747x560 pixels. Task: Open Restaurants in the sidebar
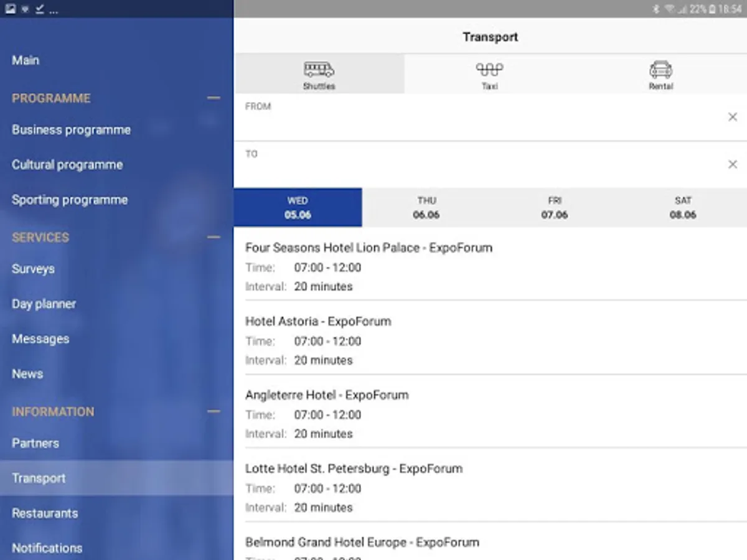[116, 513]
